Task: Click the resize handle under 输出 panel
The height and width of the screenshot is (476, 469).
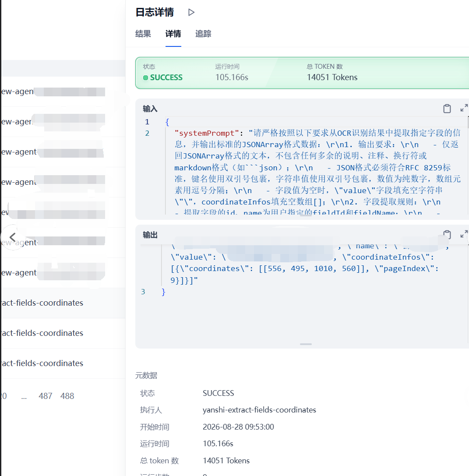Action: 306,344
